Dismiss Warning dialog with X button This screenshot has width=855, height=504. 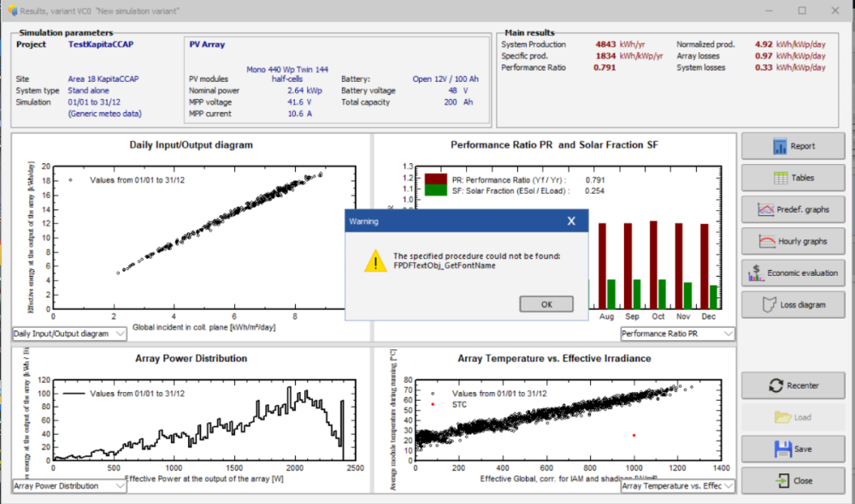571,221
